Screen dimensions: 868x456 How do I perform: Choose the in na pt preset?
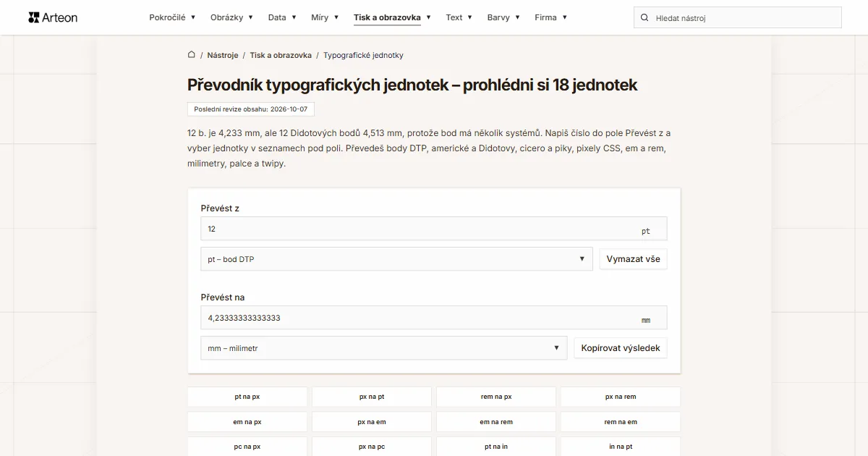[x=621, y=447]
